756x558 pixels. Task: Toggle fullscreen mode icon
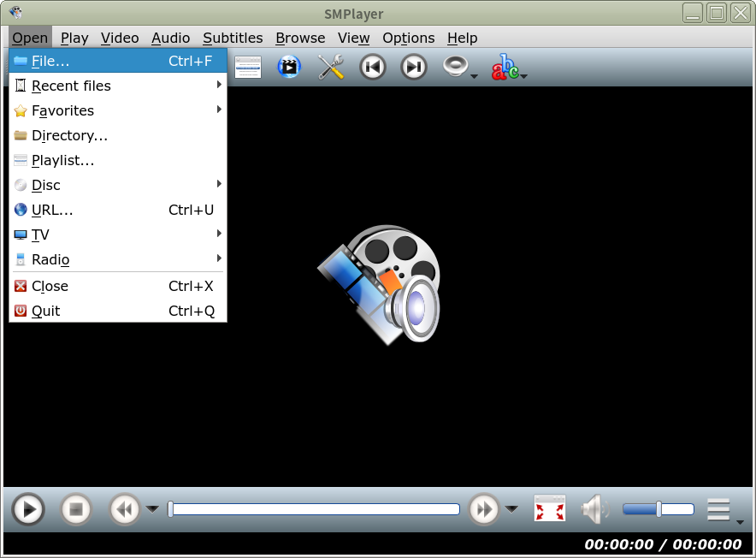(x=550, y=509)
